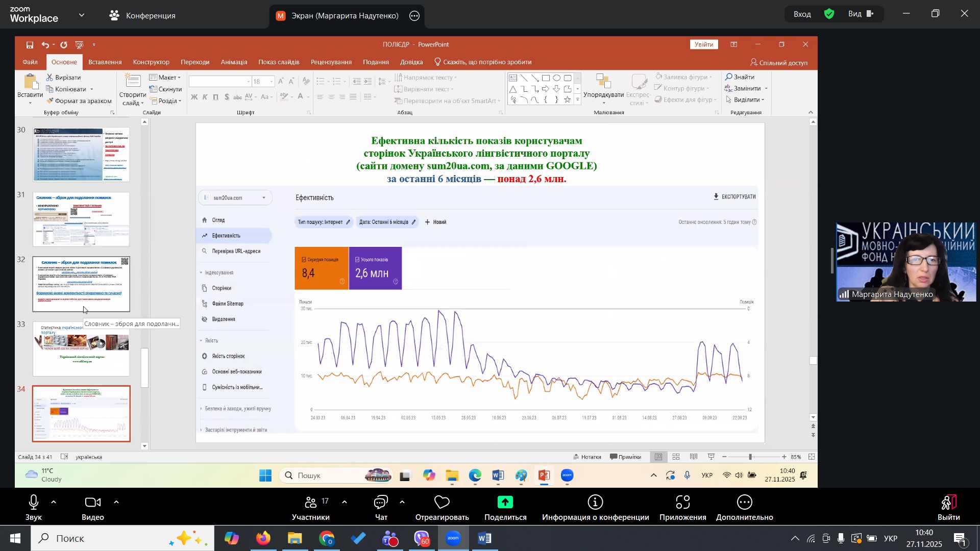This screenshot has height=551, width=980.
Task: Click the meeting information icon
Action: [x=595, y=503]
